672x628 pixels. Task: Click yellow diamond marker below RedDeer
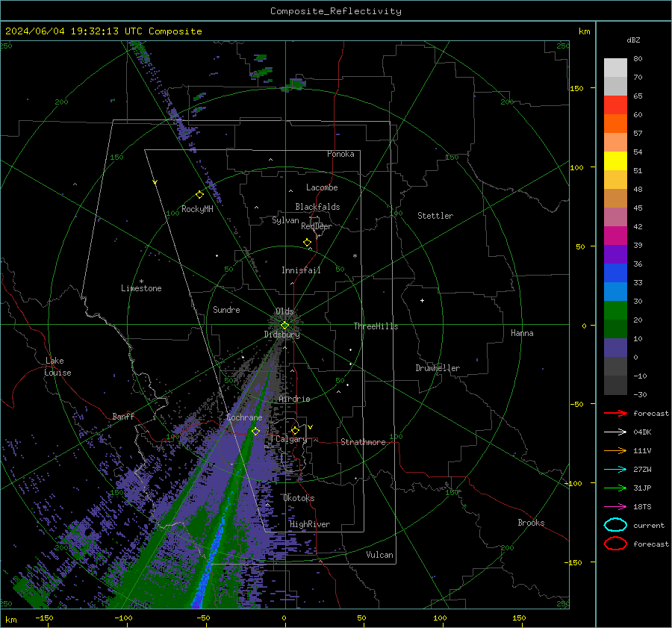click(308, 243)
